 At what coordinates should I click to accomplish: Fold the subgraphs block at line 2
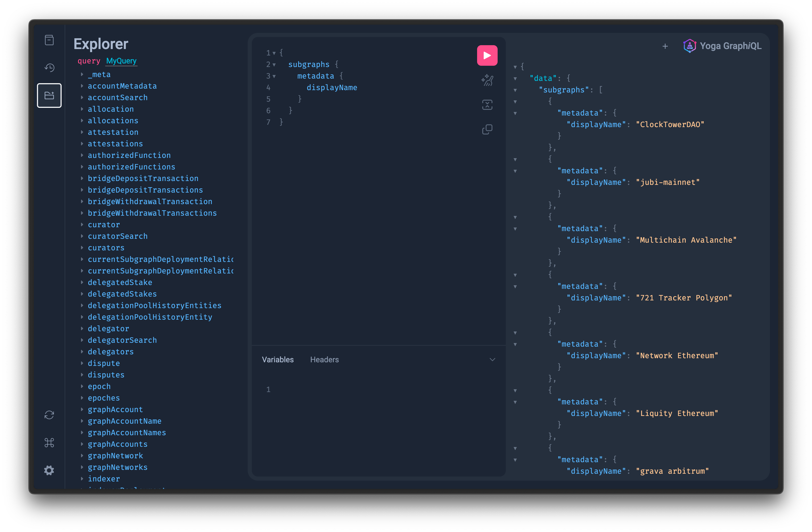(274, 64)
